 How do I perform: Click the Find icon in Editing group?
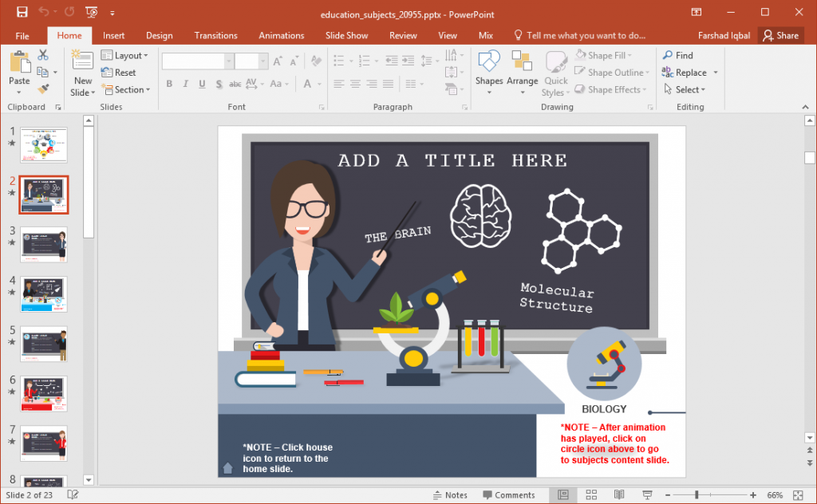point(673,55)
